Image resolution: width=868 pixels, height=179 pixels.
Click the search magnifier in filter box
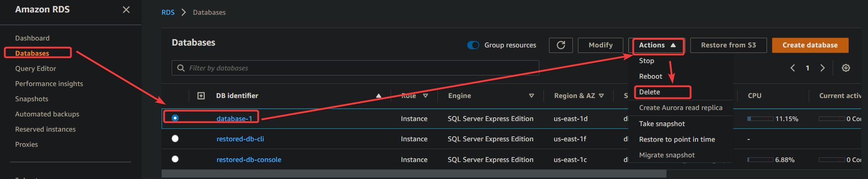tap(181, 68)
